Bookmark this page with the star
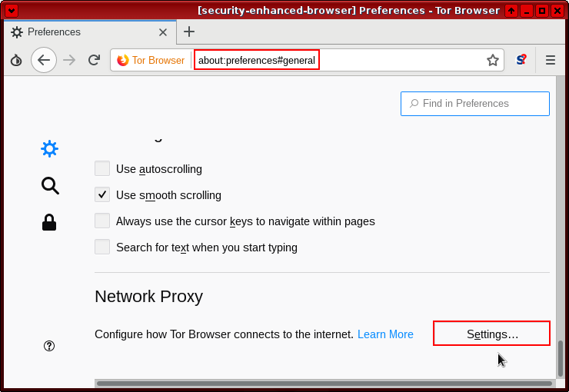 coord(493,60)
